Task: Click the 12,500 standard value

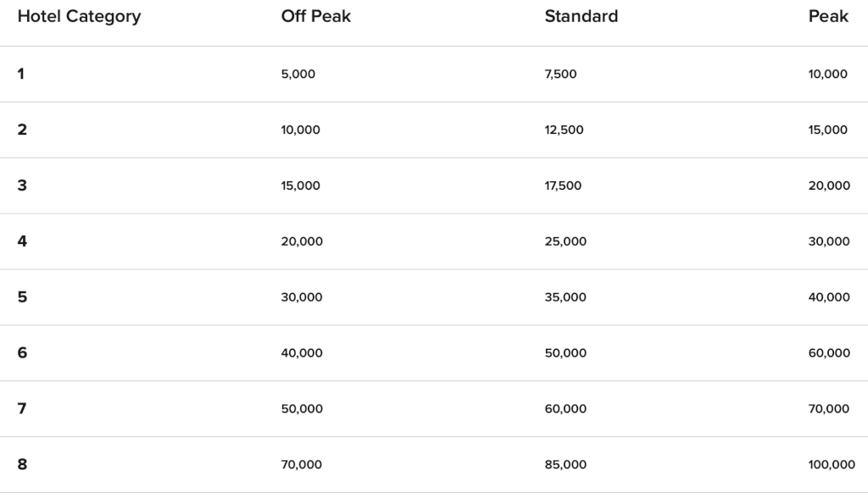Action: [x=564, y=130]
